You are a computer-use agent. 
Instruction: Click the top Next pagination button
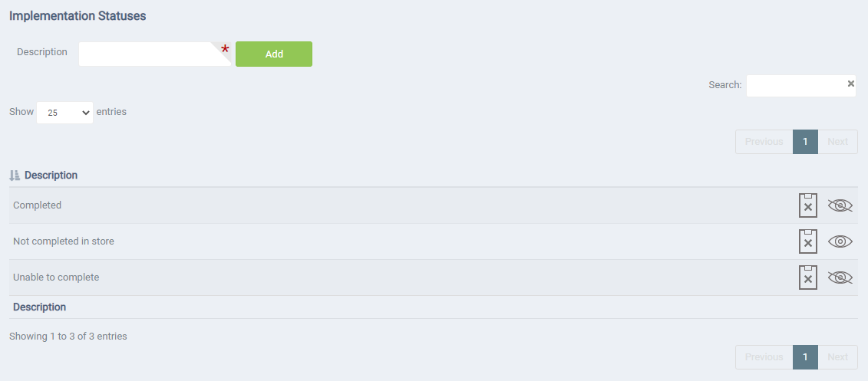pyautogui.click(x=837, y=142)
